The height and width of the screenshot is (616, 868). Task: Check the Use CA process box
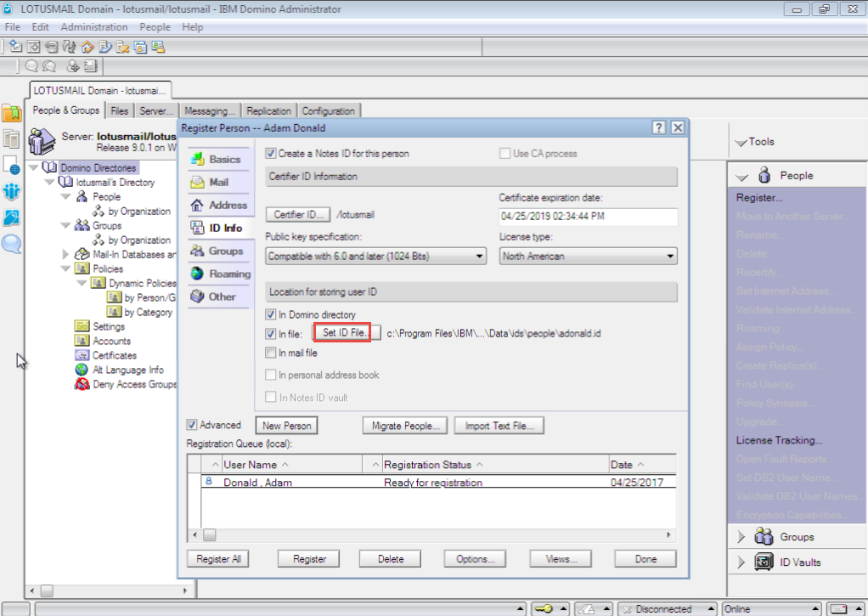pos(504,154)
